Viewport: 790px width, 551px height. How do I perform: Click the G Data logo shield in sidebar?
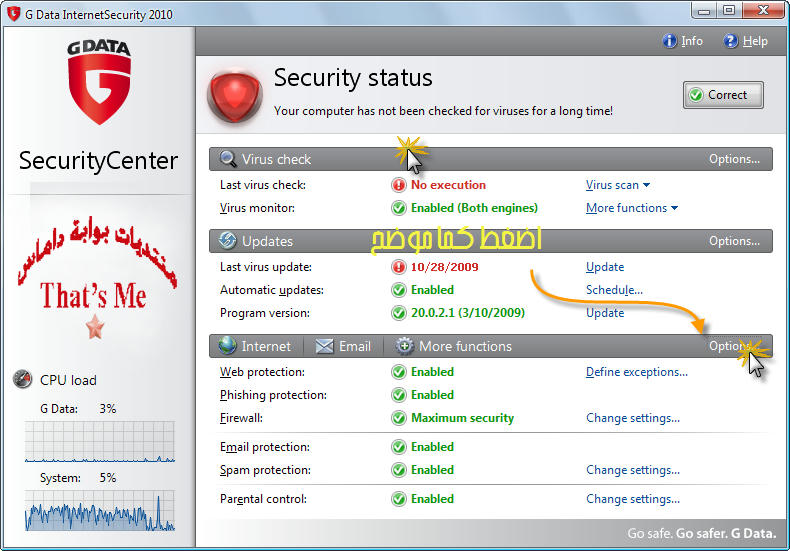(99, 83)
